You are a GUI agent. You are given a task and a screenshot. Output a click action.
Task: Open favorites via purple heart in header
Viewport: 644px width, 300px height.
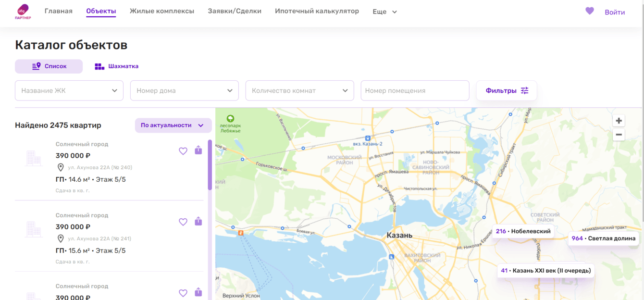coord(589,11)
